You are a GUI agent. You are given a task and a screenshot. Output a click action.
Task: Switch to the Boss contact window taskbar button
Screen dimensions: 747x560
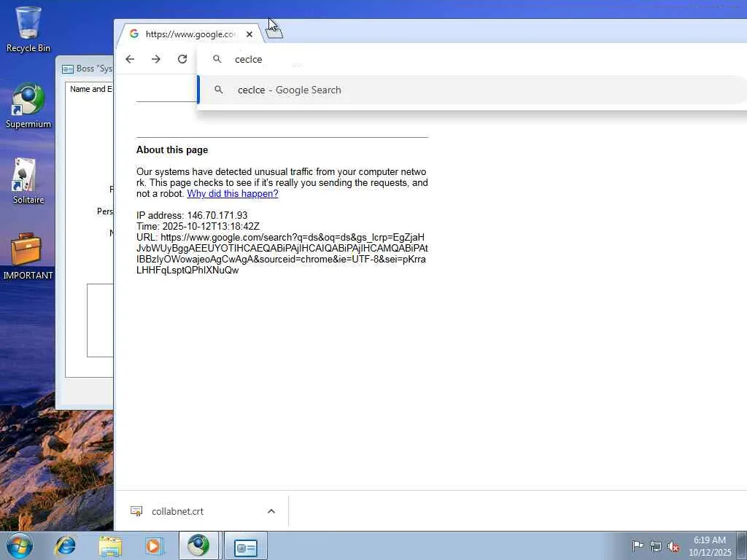[x=245, y=545]
